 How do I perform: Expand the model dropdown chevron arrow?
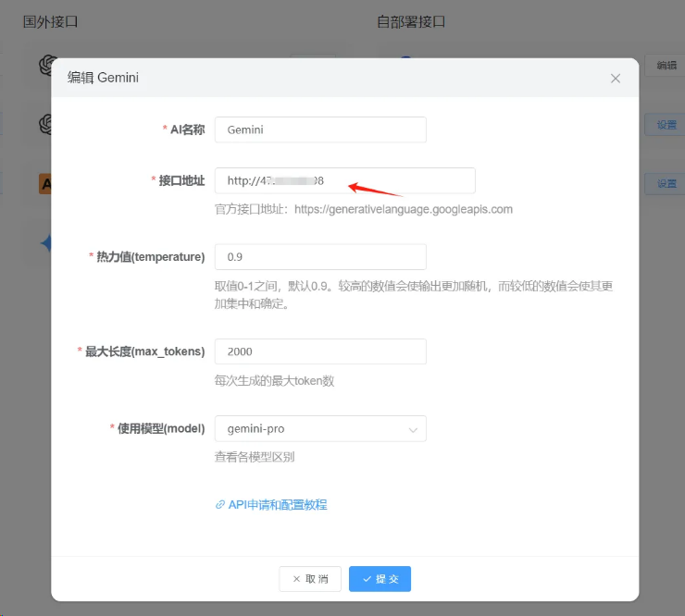point(413,430)
